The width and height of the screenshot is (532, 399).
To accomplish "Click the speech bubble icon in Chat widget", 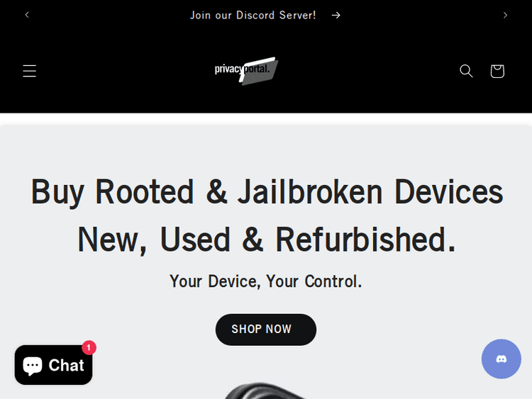I will pyautogui.click(x=33, y=366).
